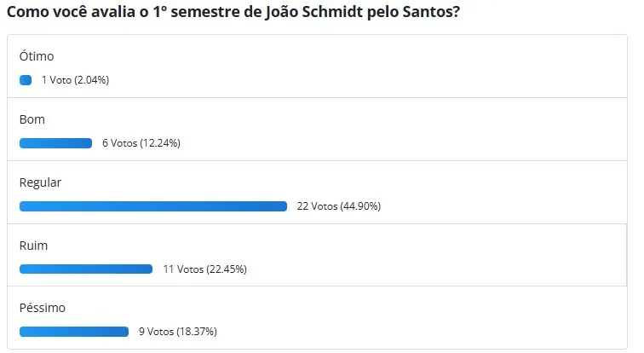Screen dimensions: 644x353
Task: Select the Ótimo option label
Action: click(37, 56)
